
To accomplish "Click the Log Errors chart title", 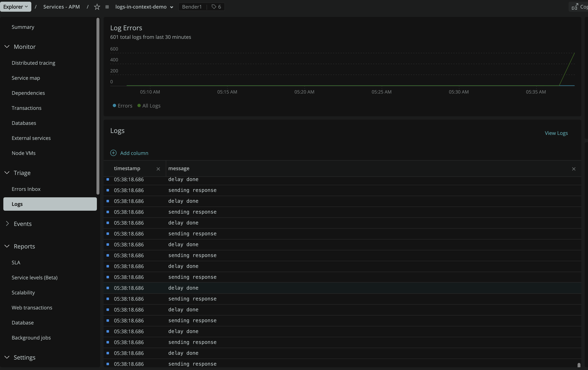I will [x=126, y=28].
